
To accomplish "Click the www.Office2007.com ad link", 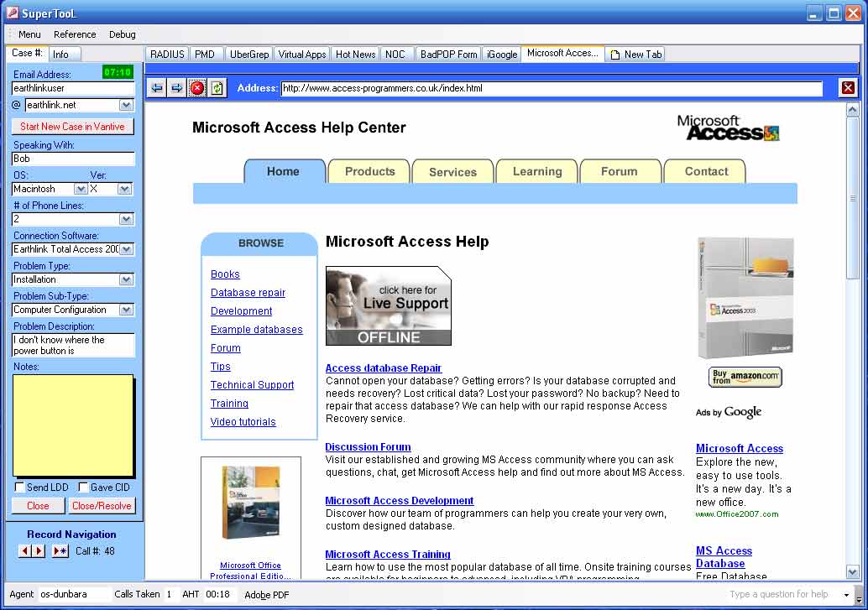I will (737, 514).
